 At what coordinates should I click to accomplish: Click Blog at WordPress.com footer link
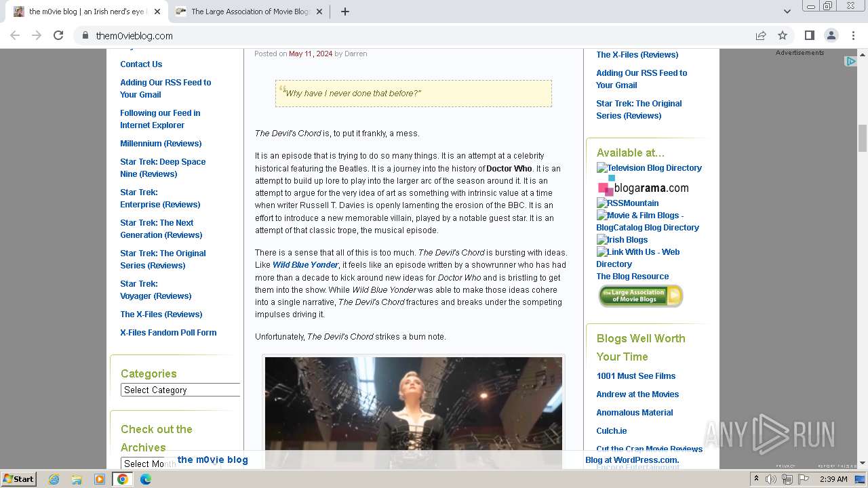click(x=632, y=460)
